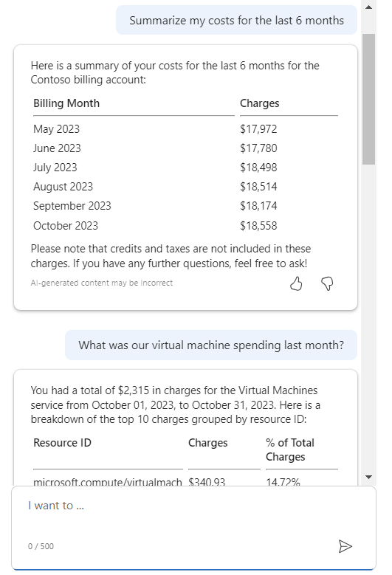The height and width of the screenshot is (575, 392).
Task: Click the scrollbar down arrow
Action: pos(368,477)
